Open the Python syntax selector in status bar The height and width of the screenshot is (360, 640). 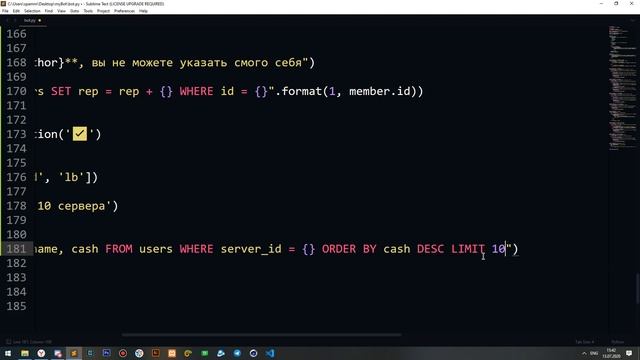(618, 342)
